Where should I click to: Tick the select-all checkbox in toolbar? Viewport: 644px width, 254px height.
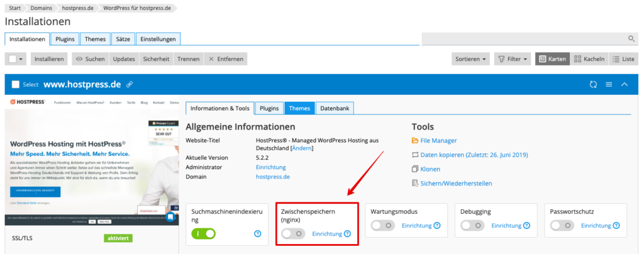tap(13, 59)
